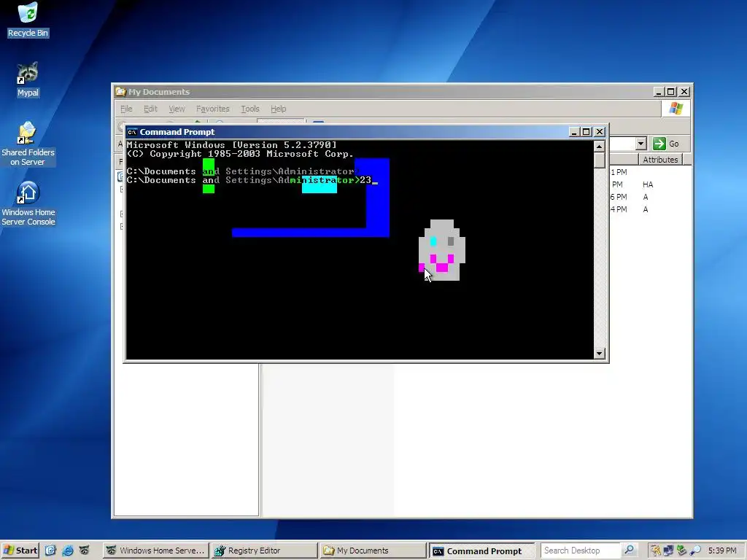The width and height of the screenshot is (747, 560).
Task: Open Tools menu in My Documents
Action: (x=250, y=109)
